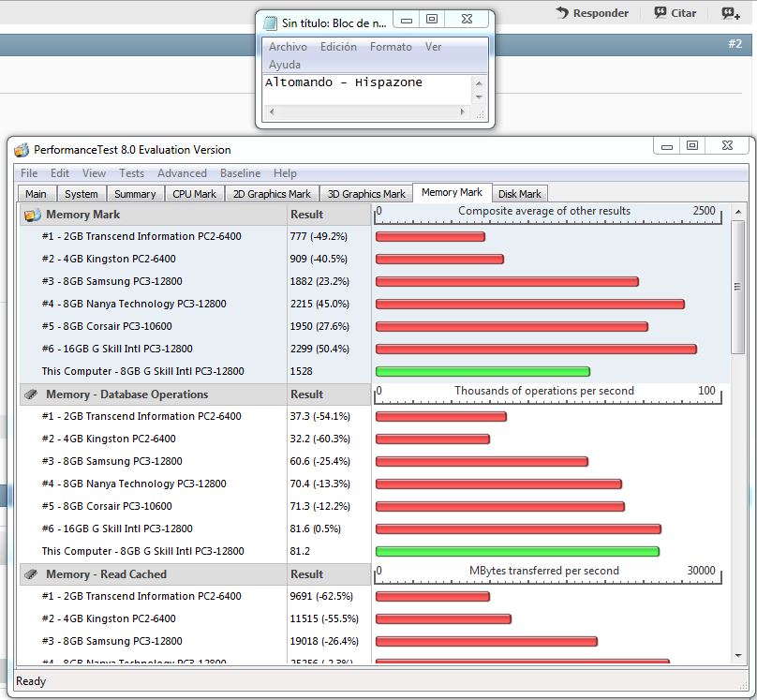Select the 16GB G Skill Memory Mark row
Viewport: 757px width, 700px height.
[150, 349]
